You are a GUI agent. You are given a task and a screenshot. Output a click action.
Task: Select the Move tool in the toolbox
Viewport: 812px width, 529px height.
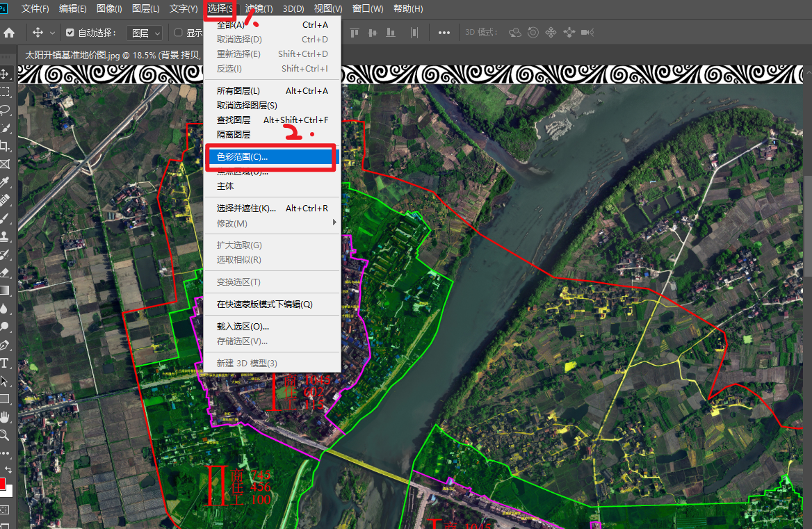(x=4, y=74)
